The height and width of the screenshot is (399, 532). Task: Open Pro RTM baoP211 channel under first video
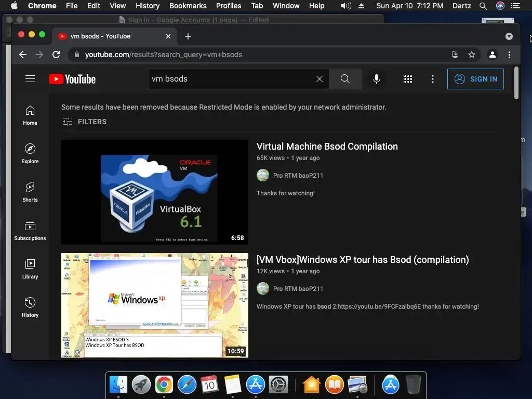298,176
